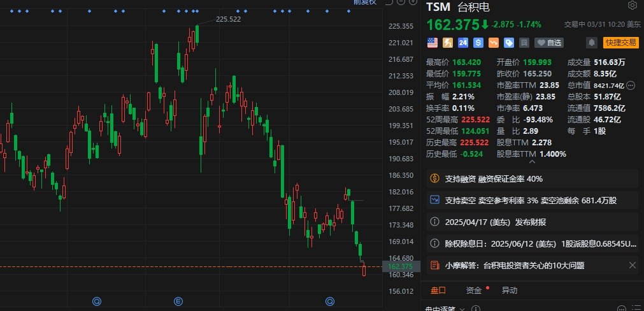Click the 成交量 516.63万 value
Screen dimensions: 644x311
[610, 62]
